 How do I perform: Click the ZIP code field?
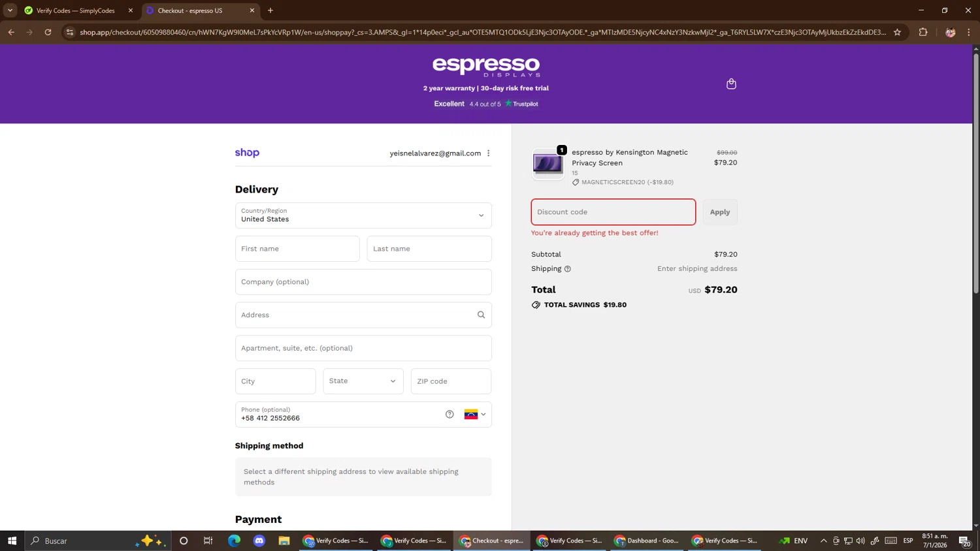pos(451,381)
